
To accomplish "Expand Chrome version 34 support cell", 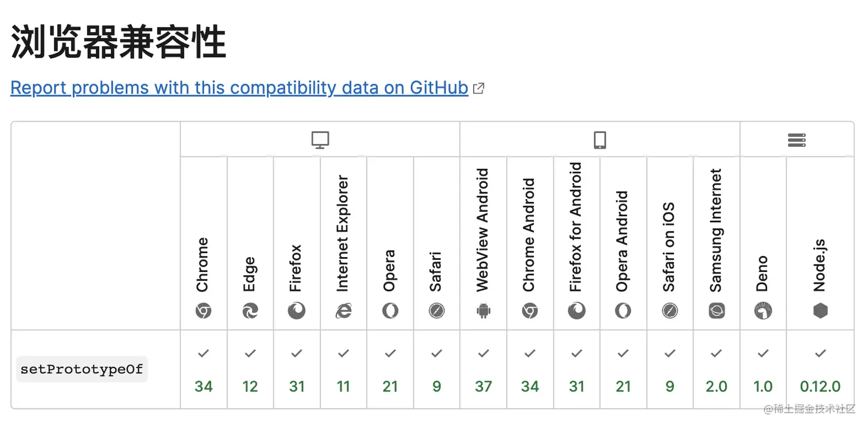I will pyautogui.click(x=204, y=370).
